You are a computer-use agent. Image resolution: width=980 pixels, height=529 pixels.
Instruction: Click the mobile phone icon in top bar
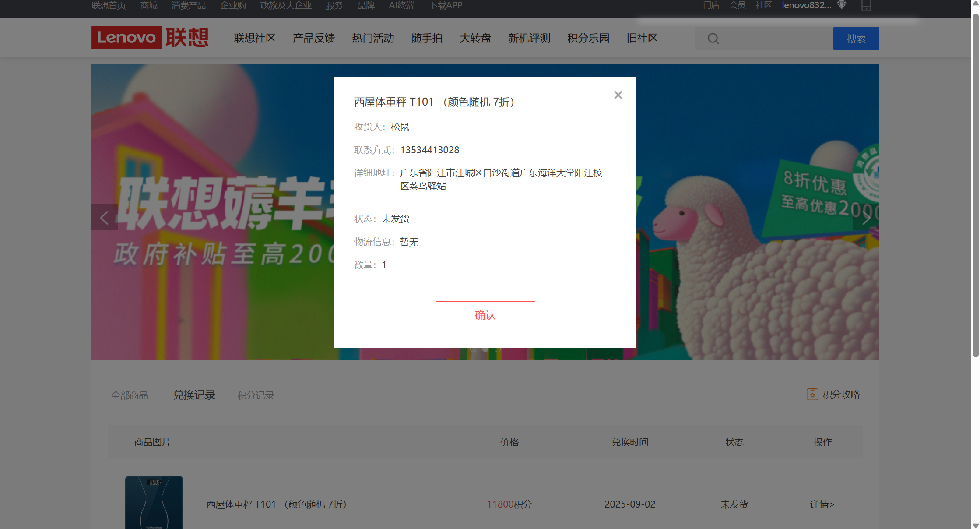[866, 5]
